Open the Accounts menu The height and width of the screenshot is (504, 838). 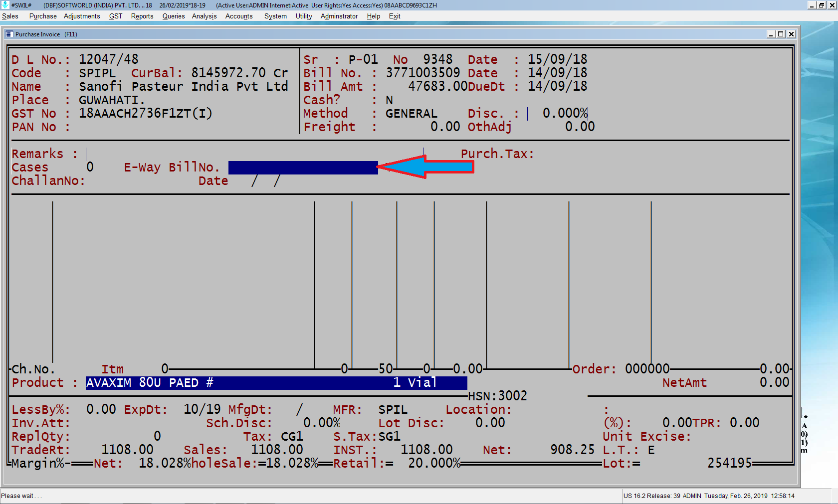239,16
